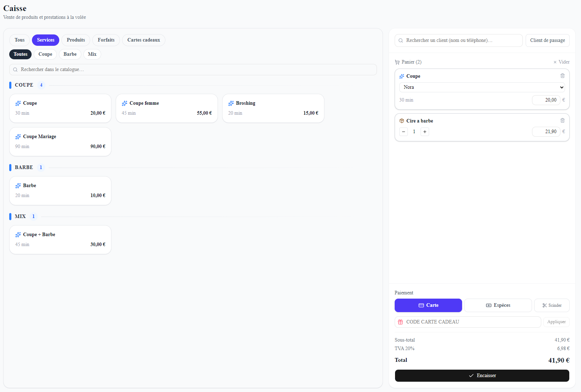Delete Coupe item with trash icon
581x392 pixels.
[562, 76]
